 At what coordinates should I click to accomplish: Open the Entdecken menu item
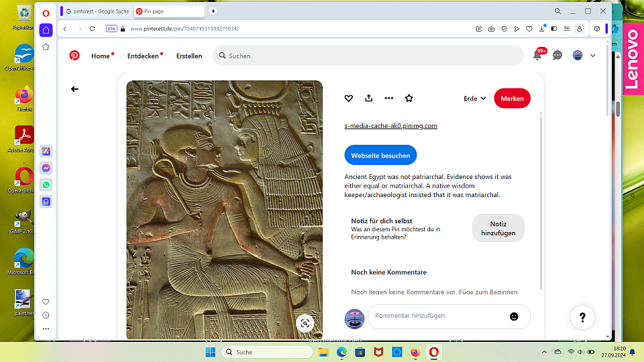tap(143, 56)
